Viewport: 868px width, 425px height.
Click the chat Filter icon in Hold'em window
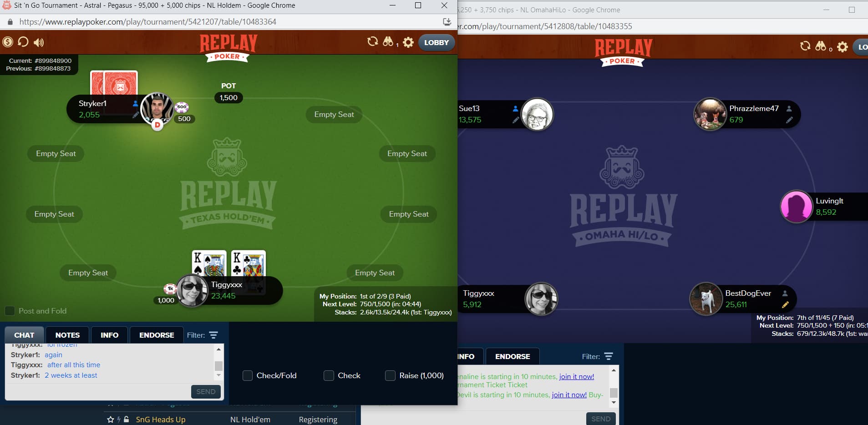[213, 335]
